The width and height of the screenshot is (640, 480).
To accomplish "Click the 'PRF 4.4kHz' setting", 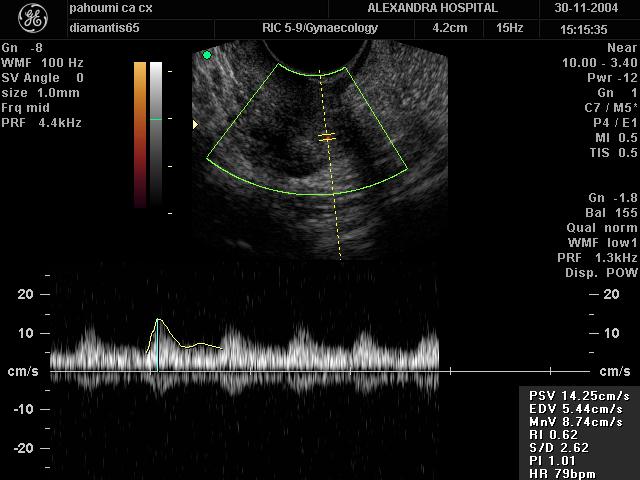I will pos(41,122).
